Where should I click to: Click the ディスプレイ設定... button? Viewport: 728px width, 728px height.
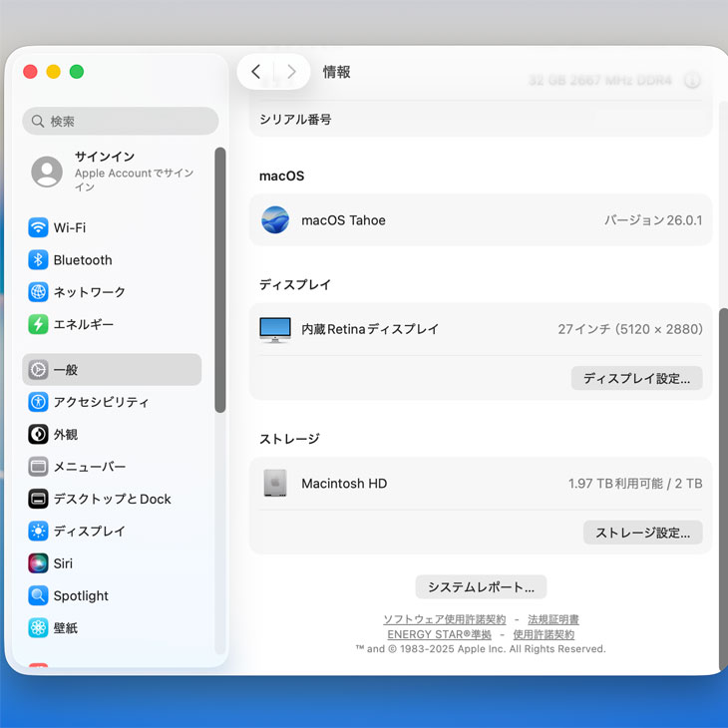(x=636, y=379)
